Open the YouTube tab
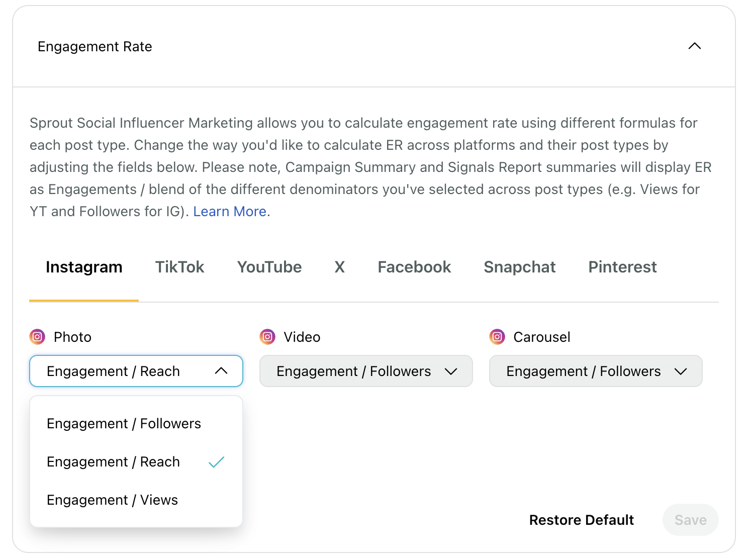 click(x=269, y=267)
